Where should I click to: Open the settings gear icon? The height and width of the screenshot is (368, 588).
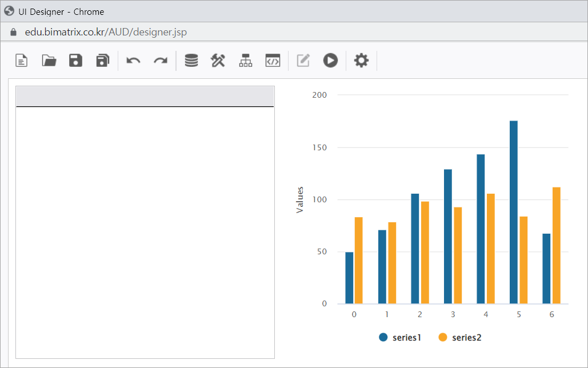pyautogui.click(x=361, y=61)
